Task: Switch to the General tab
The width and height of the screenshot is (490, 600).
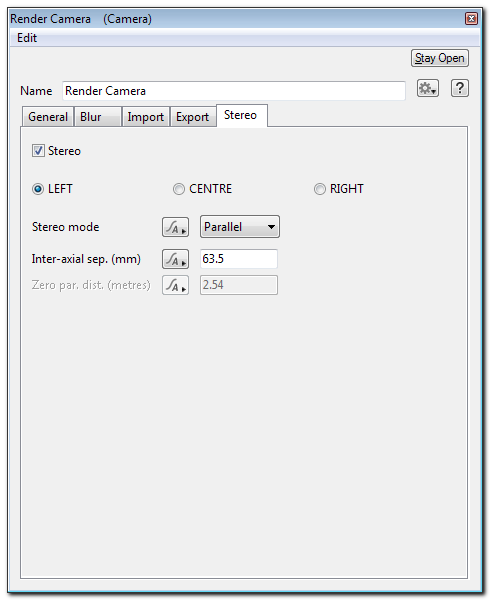Action: click(x=48, y=117)
